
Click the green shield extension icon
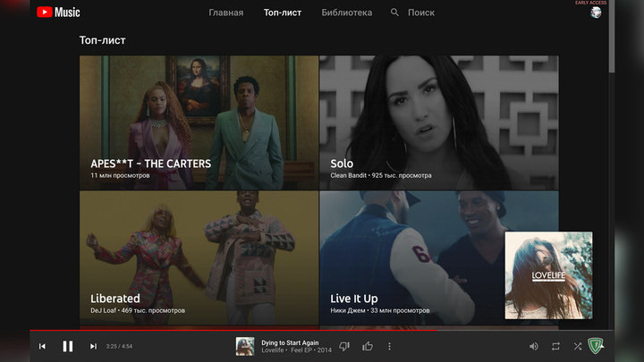point(595,346)
